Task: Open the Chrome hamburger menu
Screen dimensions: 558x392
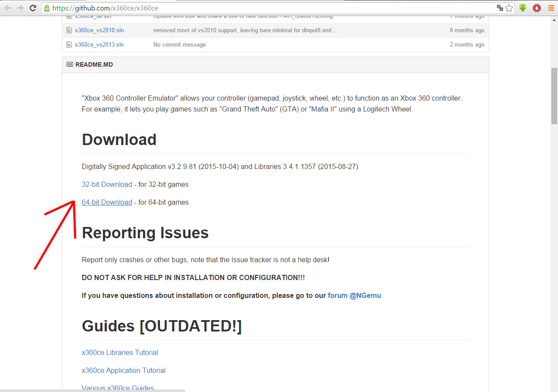Action: pyautogui.click(x=551, y=8)
